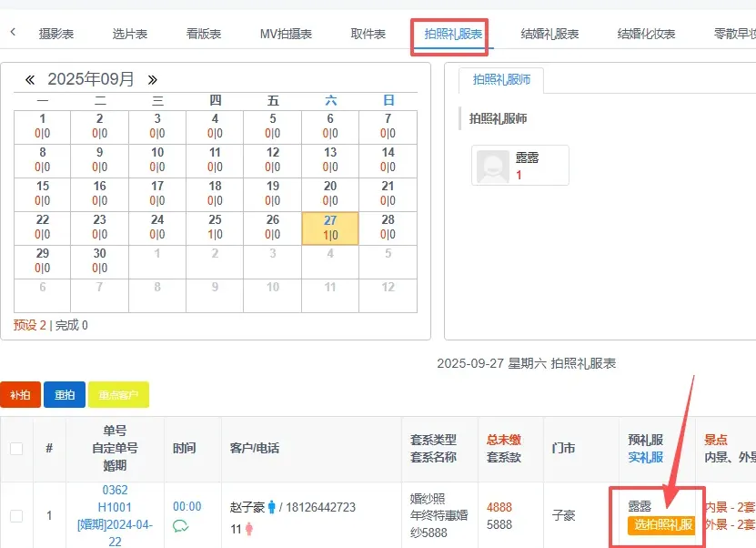Switch to the 摄影表 tab
The height and width of the screenshot is (548, 756).
click(56, 34)
